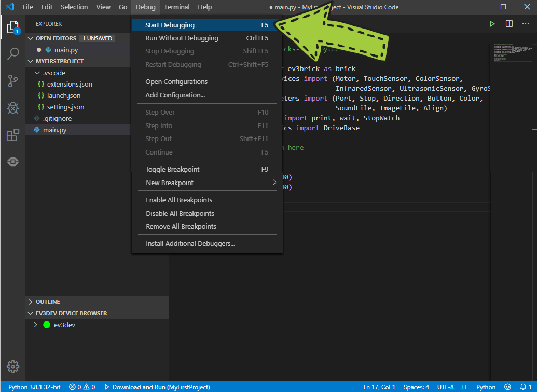
Task: Click the green Run file play icon
Action: [492, 24]
